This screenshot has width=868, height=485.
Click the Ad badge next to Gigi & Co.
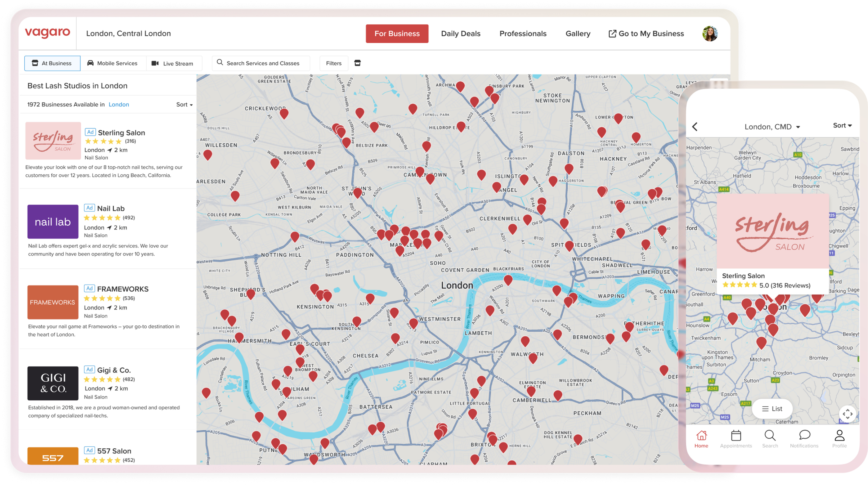pyautogui.click(x=89, y=370)
